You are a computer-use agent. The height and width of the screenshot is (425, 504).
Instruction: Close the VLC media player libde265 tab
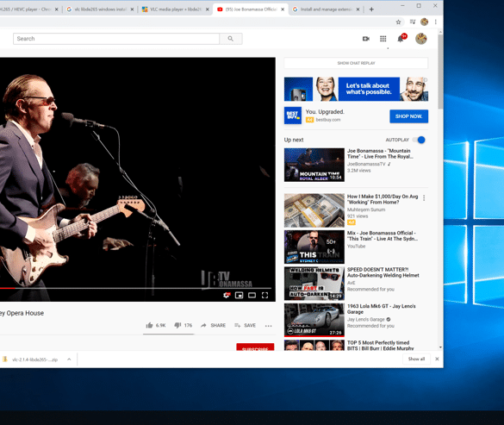208,9
